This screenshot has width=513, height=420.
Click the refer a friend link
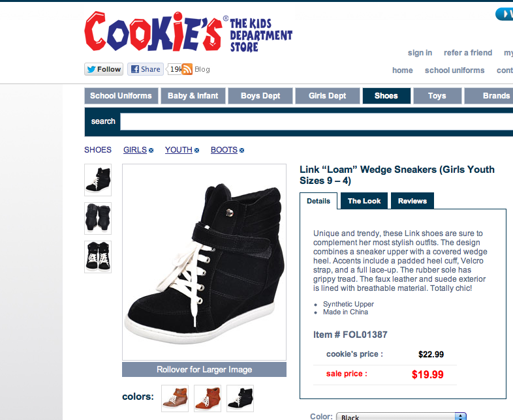click(x=468, y=53)
